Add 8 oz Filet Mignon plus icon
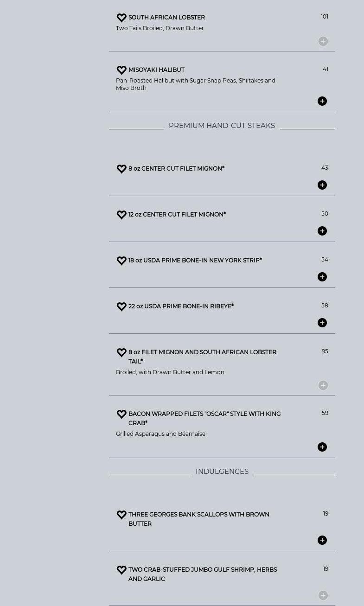 pyautogui.click(x=322, y=185)
